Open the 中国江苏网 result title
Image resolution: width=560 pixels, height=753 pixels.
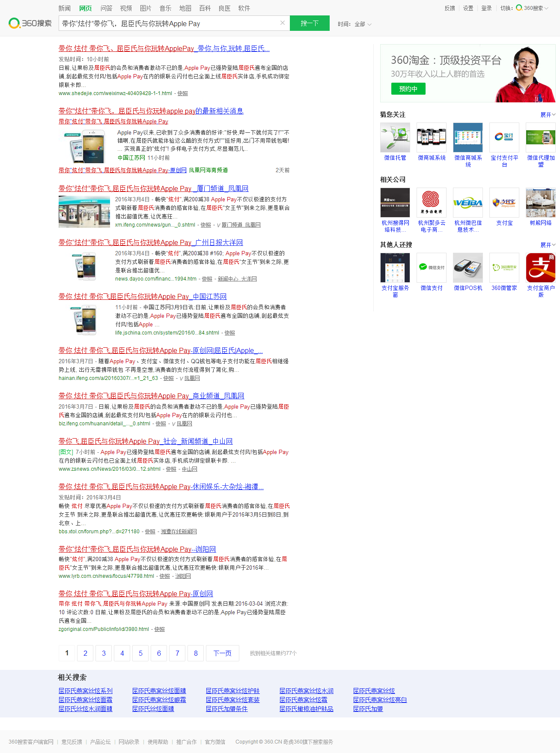point(143,296)
